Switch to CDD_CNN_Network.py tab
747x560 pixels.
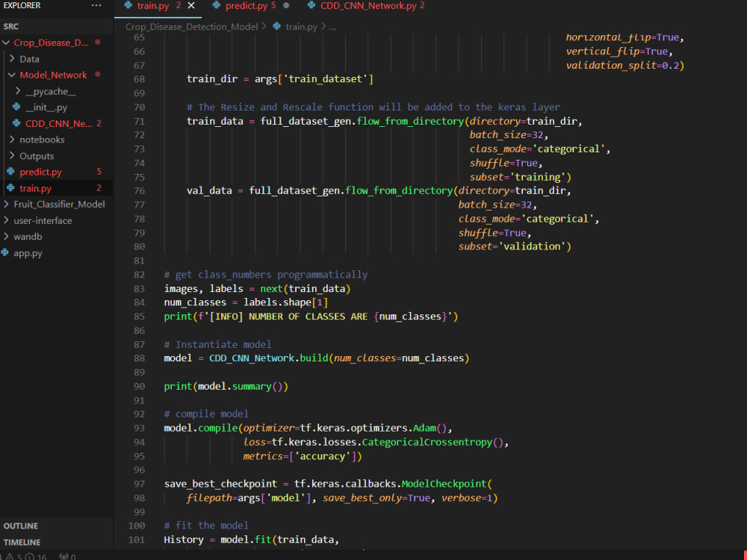tap(368, 6)
